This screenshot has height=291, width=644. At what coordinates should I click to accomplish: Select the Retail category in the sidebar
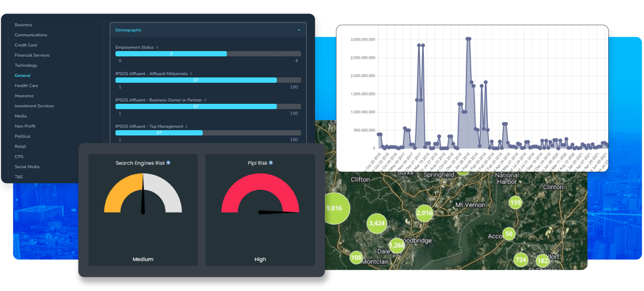20,146
